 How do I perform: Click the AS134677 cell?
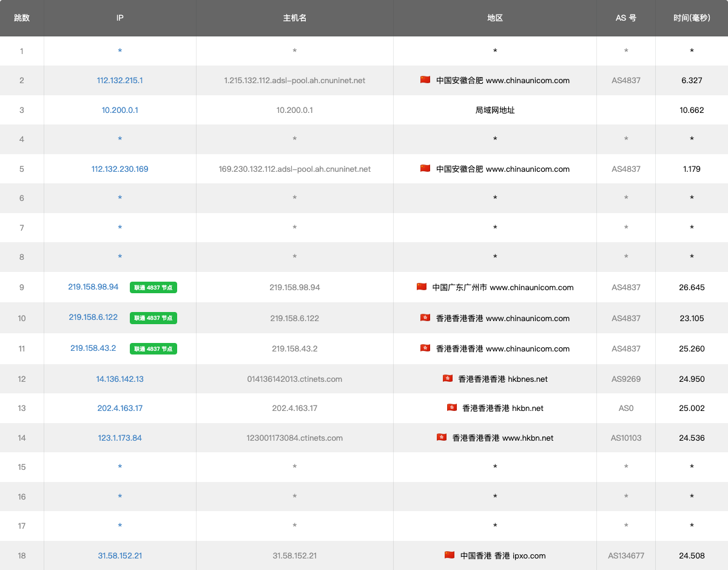(x=626, y=555)
